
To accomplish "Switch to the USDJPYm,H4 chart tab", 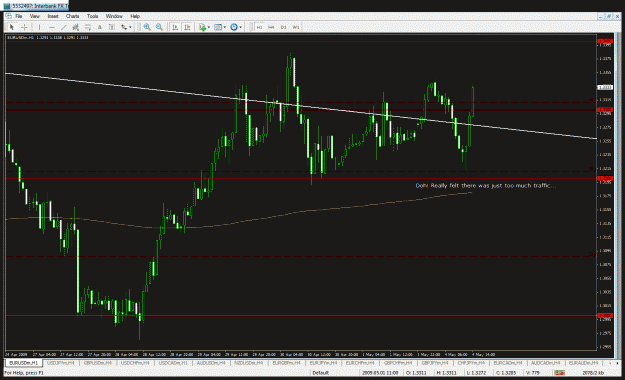I will pos(61,363).
